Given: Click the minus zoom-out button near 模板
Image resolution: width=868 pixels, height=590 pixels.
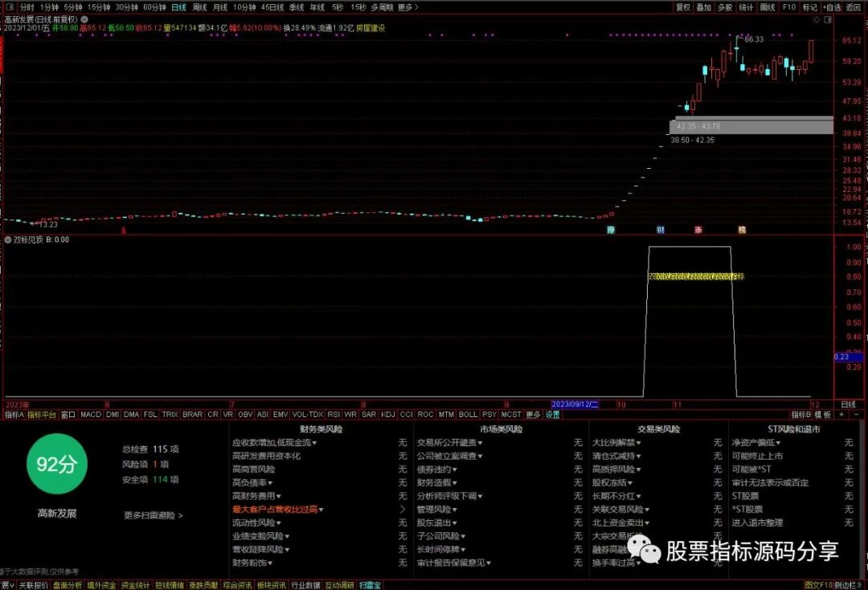Looking at the screenshot, I should 857,415.
